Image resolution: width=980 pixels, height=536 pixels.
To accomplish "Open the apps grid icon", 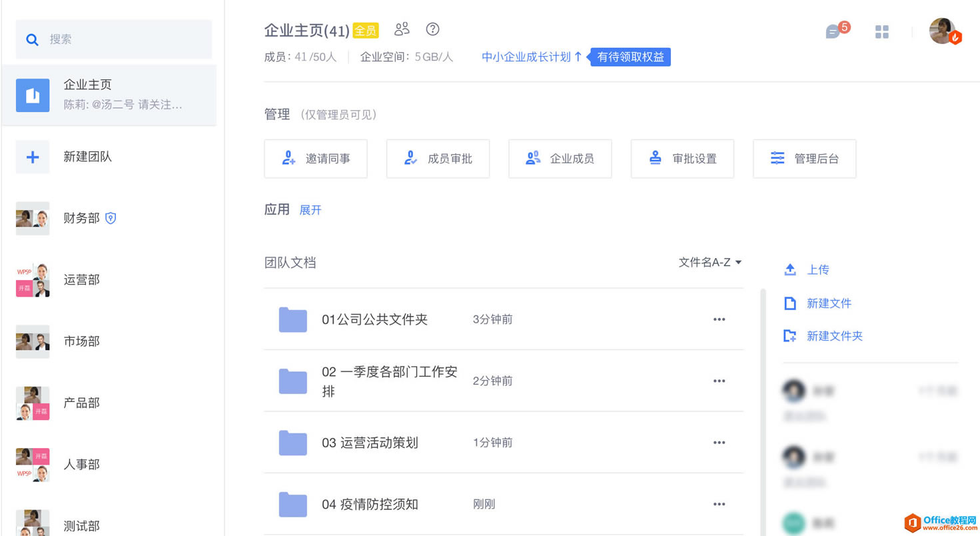I will click(882, 32).
